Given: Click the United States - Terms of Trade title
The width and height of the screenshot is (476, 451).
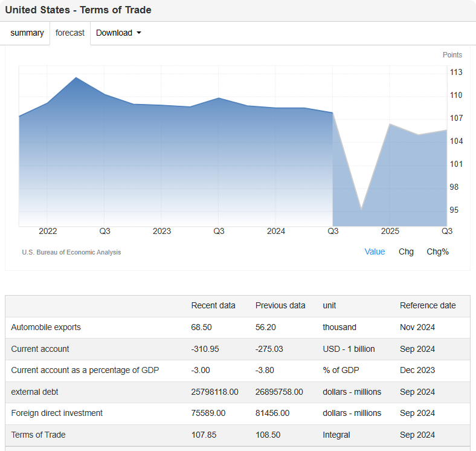Looking at the screenshot, I should (79, 10).
